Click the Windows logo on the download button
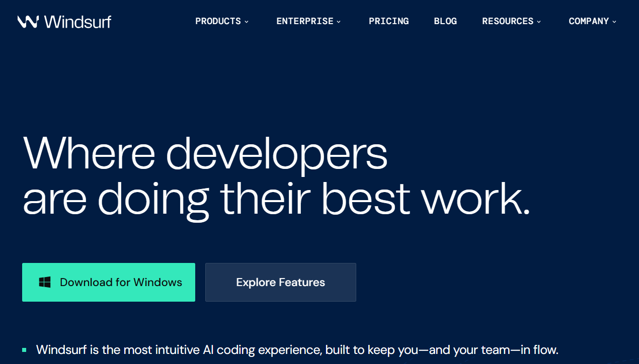 click(x=45, y=282)
